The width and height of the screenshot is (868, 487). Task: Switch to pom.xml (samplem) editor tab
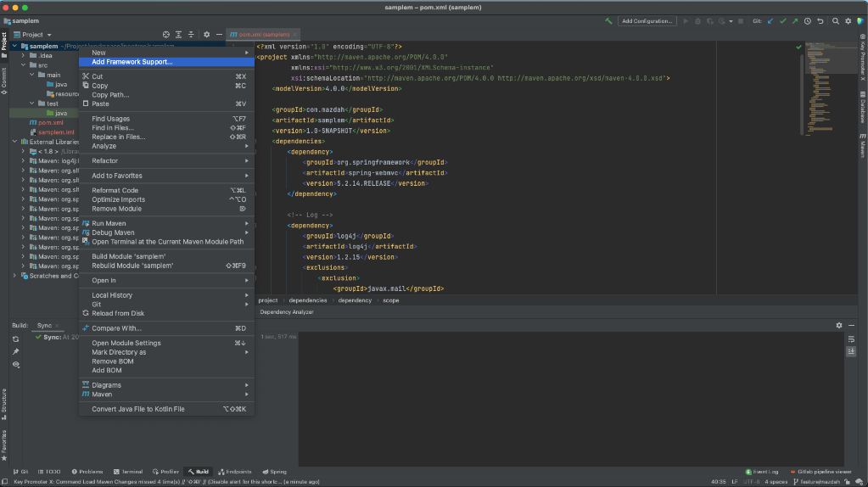[264, 34]
